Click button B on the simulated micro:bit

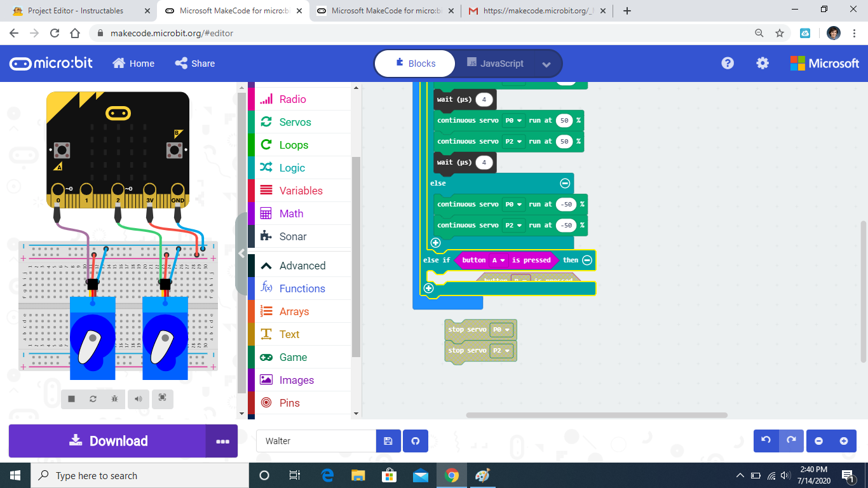click(x=173, y=150)
